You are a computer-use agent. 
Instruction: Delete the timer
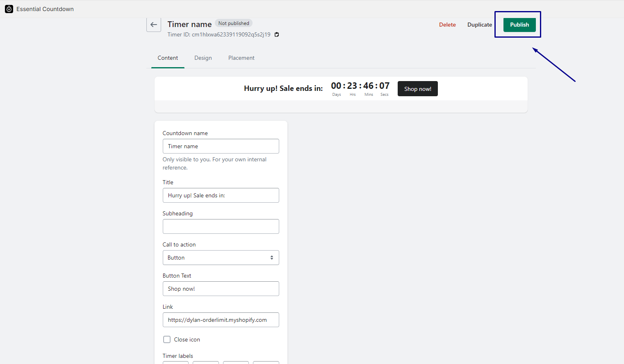pyautogui.click(x=447, y=25)
